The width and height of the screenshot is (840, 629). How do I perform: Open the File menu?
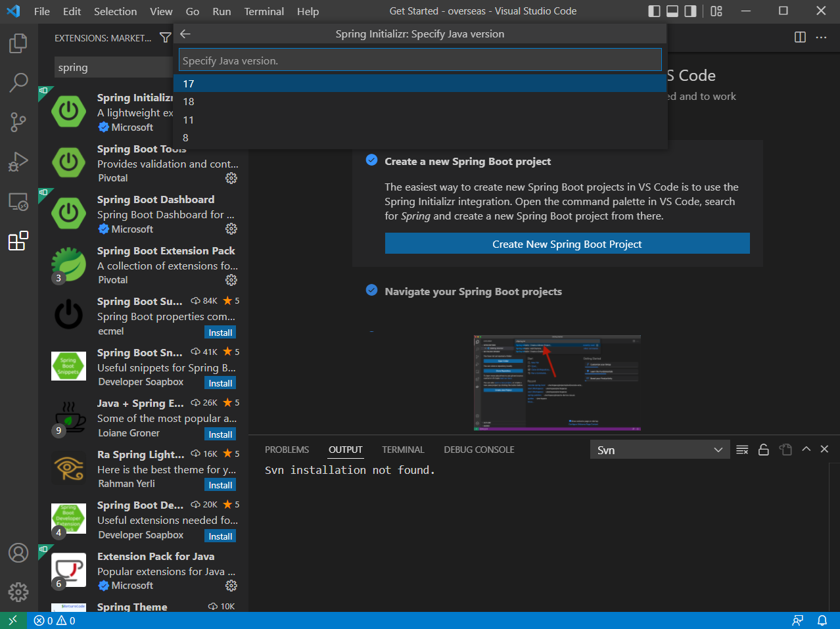[x=42, y=11]
